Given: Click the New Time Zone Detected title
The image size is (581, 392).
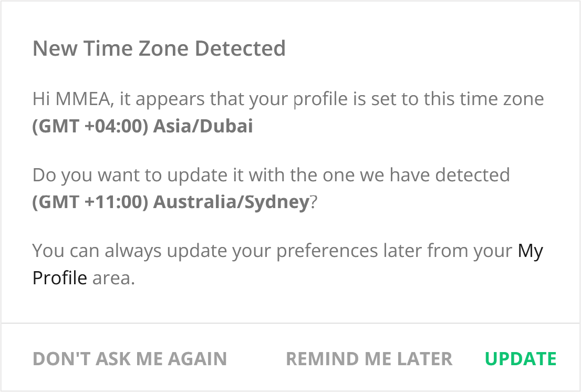Looking at the screenshot, I should pos(159,48).
